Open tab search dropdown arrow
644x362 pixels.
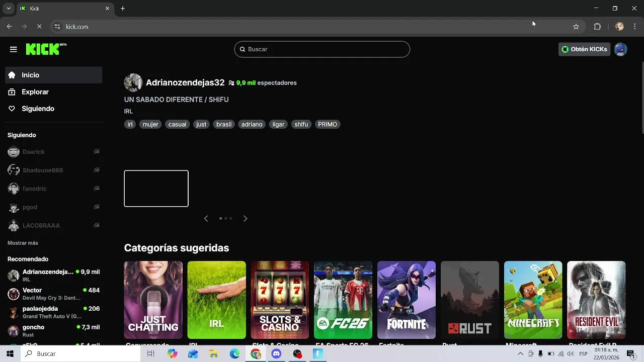pos(9,9)
